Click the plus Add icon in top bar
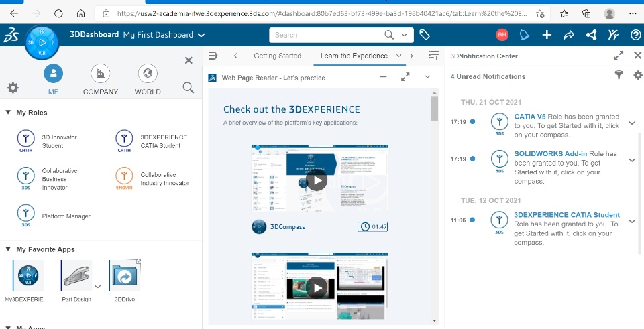Viewport: 644px width, 329px height. coord(547,35)
